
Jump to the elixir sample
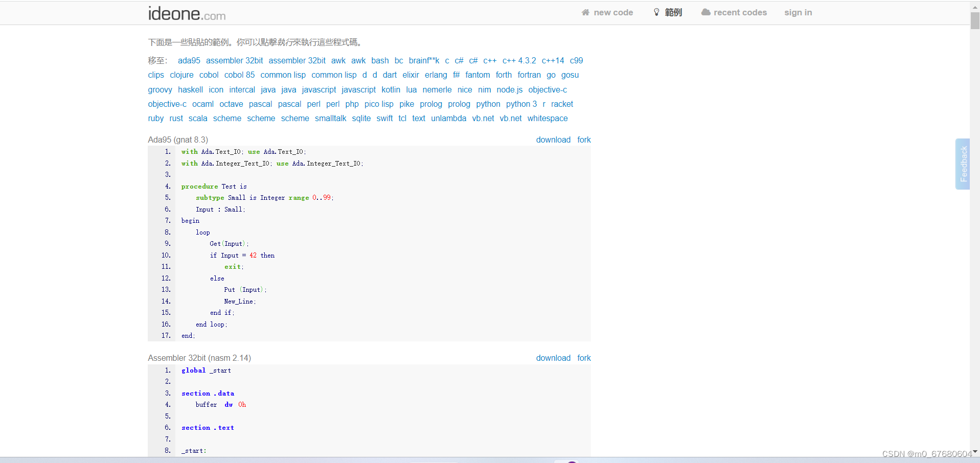coord(411,75)
